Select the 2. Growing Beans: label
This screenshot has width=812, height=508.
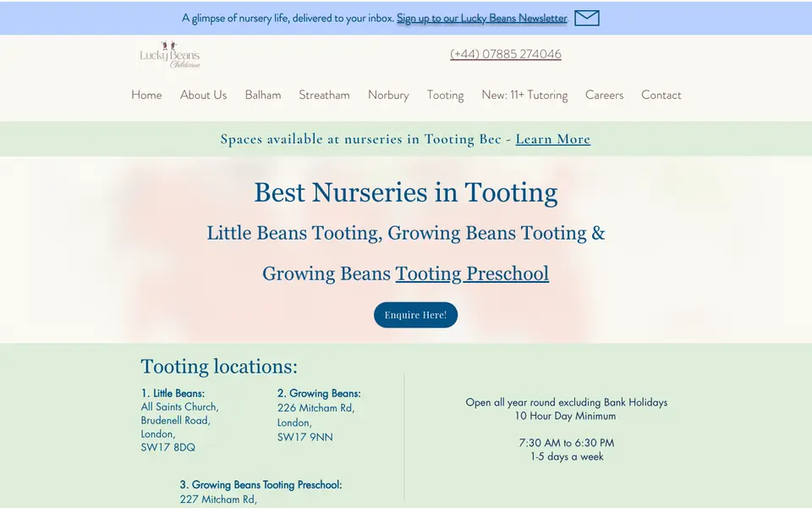319,394
